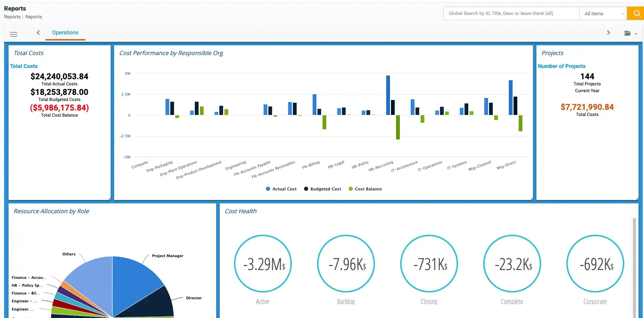Focus the Global Search input field
The height and width of the screenshot is (318, 644).
point(511,14)
